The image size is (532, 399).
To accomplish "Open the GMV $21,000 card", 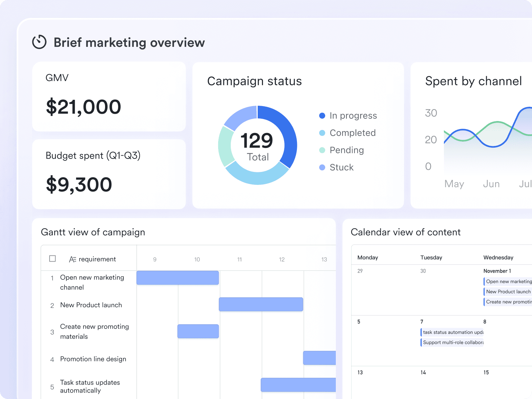I will (x=109, y=96).
